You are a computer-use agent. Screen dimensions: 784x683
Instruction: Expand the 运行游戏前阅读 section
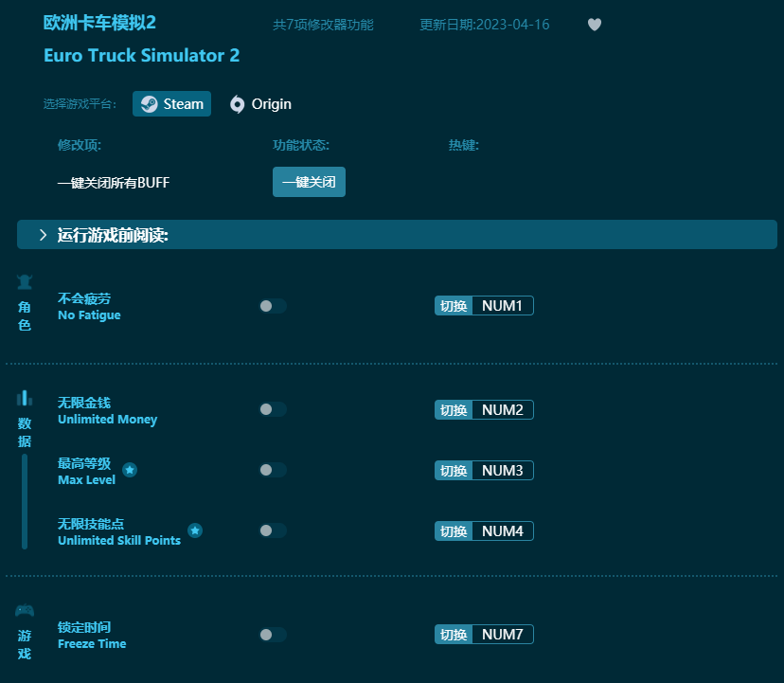click(x=44, y=234)
